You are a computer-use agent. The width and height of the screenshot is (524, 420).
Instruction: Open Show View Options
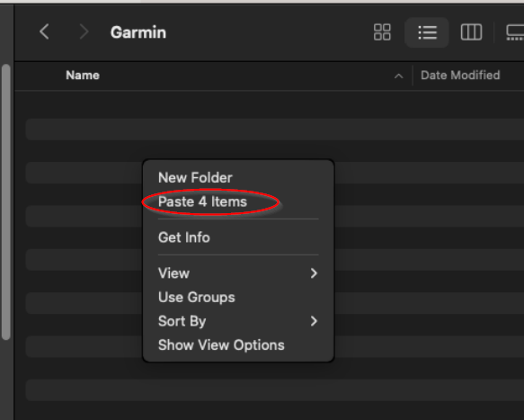[221, 345]
